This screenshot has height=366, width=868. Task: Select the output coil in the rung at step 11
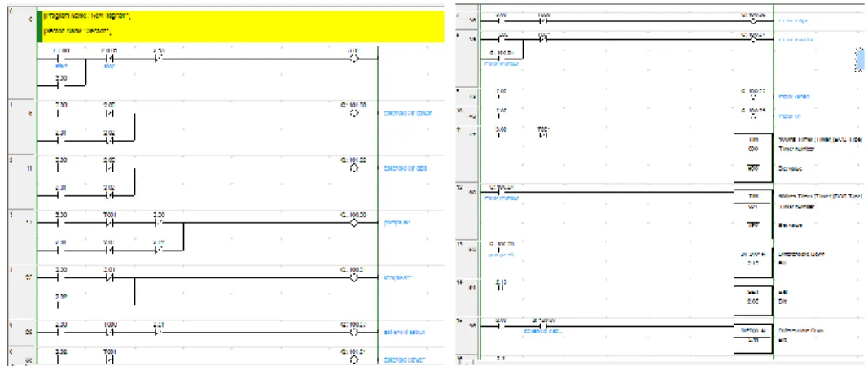point(354,168)
